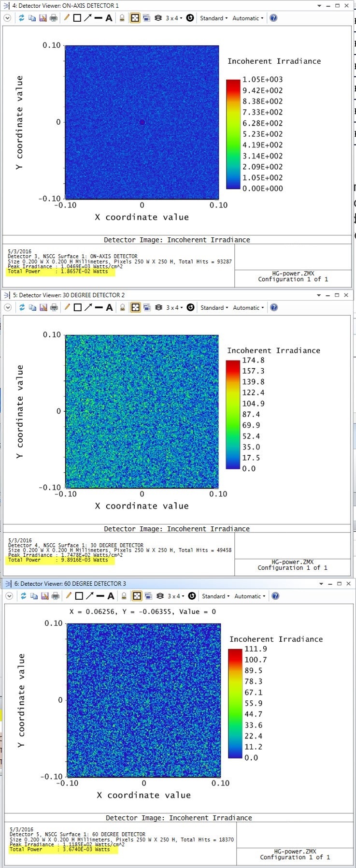Expand settings chevron in ON-AXIS DETECTOR 1

tap(7, 18)
